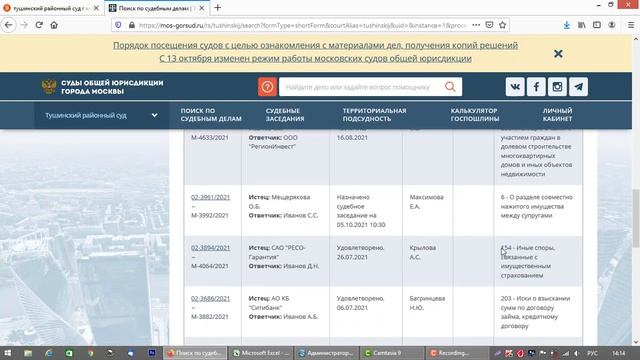Switch to Recording taskbar window

[x=458, y=353]
